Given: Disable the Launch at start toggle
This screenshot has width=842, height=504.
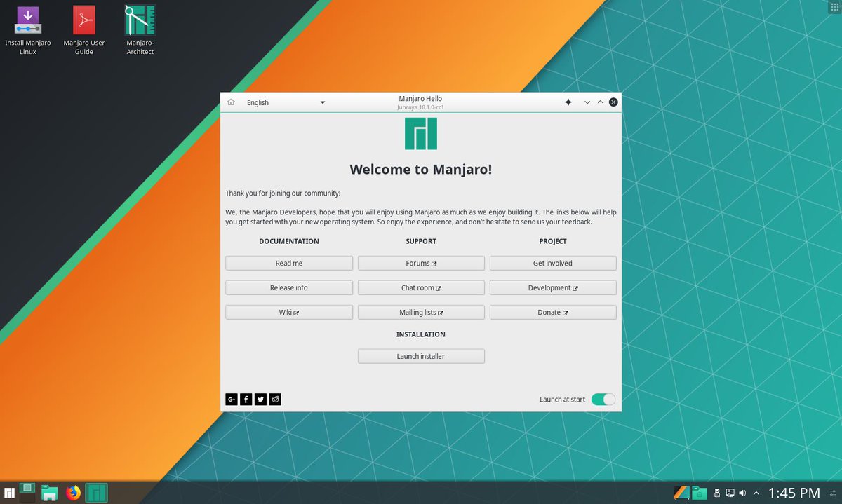Looking at the screenshot, I should click(603, 399).
